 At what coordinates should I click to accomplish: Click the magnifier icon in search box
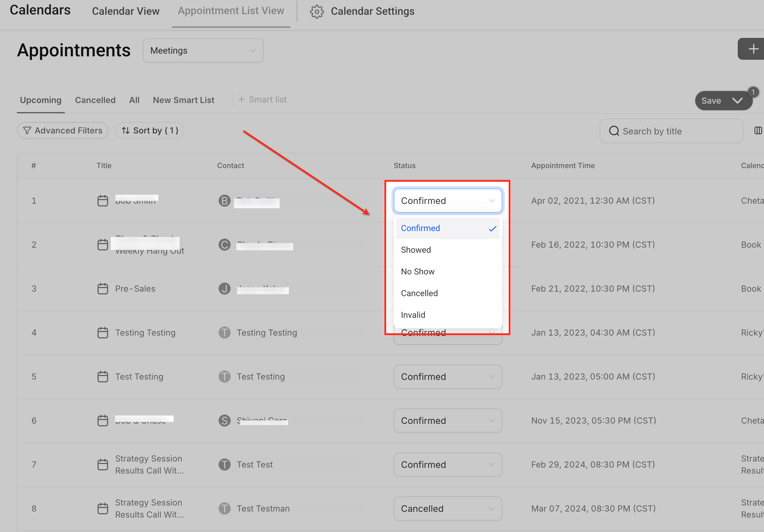tap(614, 131)
